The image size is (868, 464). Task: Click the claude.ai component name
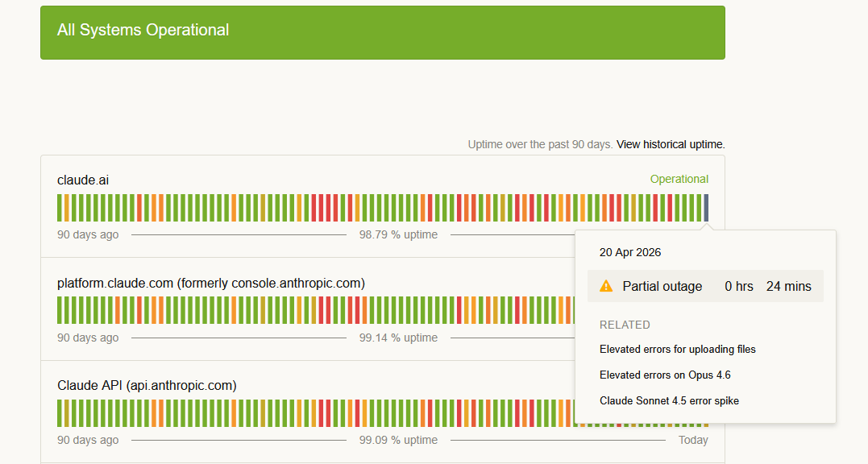(82, 180)
